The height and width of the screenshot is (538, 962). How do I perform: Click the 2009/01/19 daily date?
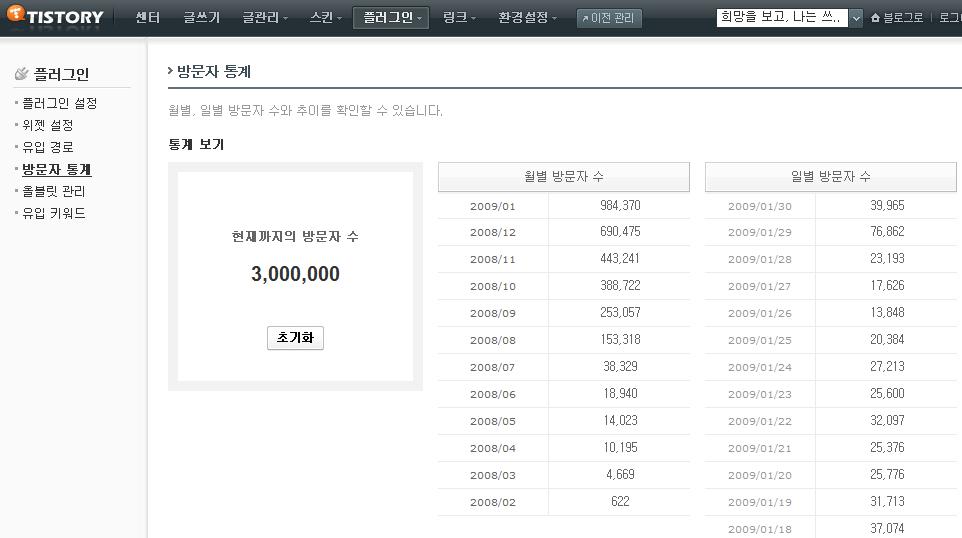pyautogui.click(x=760, y=502)
